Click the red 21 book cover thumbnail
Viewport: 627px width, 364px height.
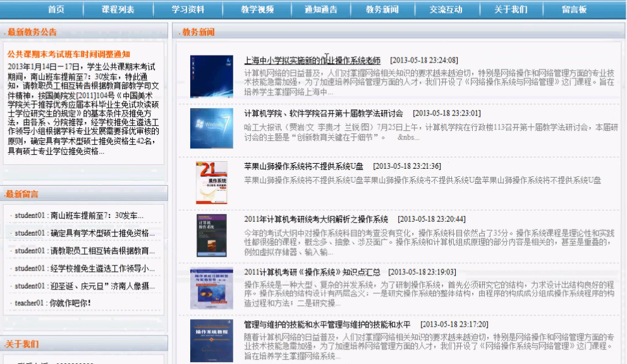click(x=212, y=183)
